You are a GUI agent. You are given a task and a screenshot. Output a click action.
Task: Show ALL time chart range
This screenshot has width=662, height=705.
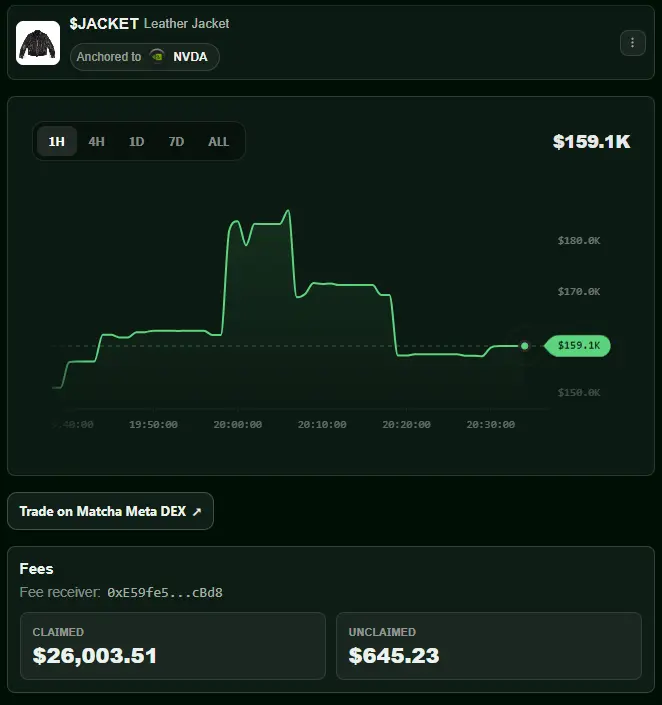tap(218, 142)
